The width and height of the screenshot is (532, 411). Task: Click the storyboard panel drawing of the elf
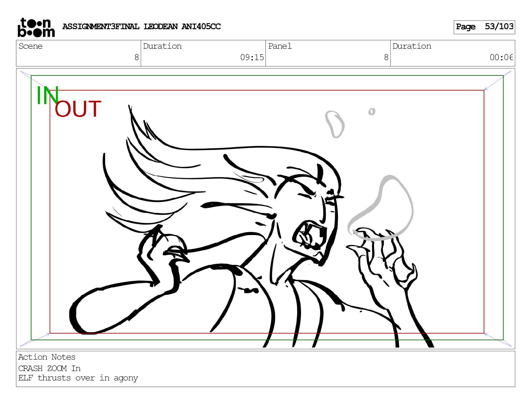pyautogui.click(x=265, y=209)
